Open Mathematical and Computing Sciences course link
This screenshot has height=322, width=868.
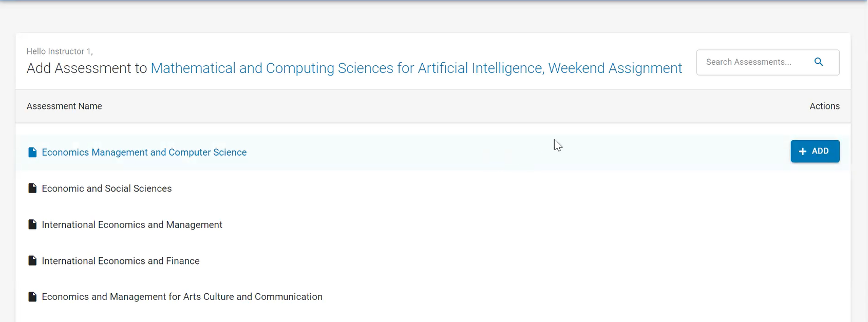(347, 68)
